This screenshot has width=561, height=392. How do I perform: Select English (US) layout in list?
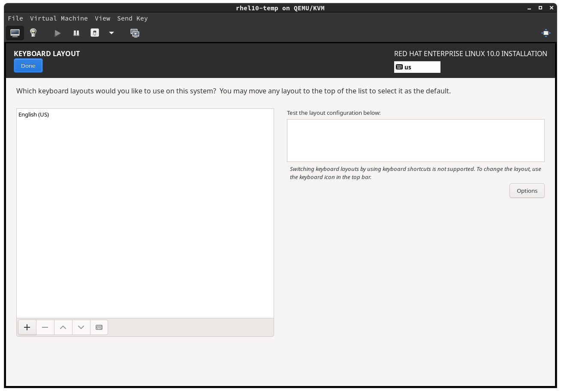(145, 114)
